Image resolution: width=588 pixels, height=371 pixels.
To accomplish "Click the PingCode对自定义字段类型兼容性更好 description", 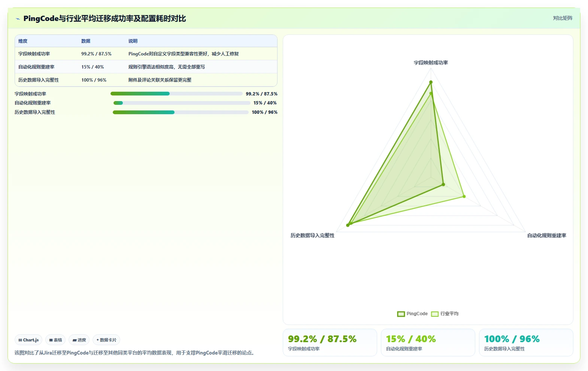I will pyautogui.click(x=184, y=54).
